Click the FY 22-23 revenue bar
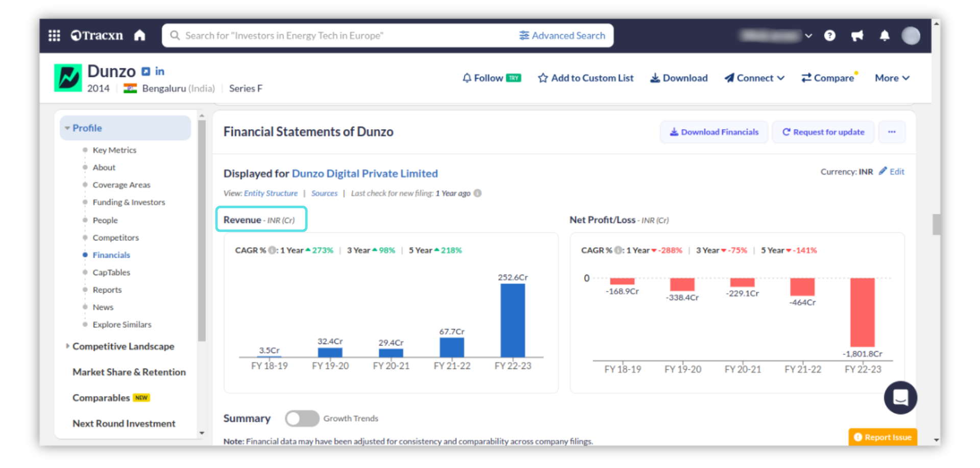Viewport: 980px width, 468px height. click(512, 320)
